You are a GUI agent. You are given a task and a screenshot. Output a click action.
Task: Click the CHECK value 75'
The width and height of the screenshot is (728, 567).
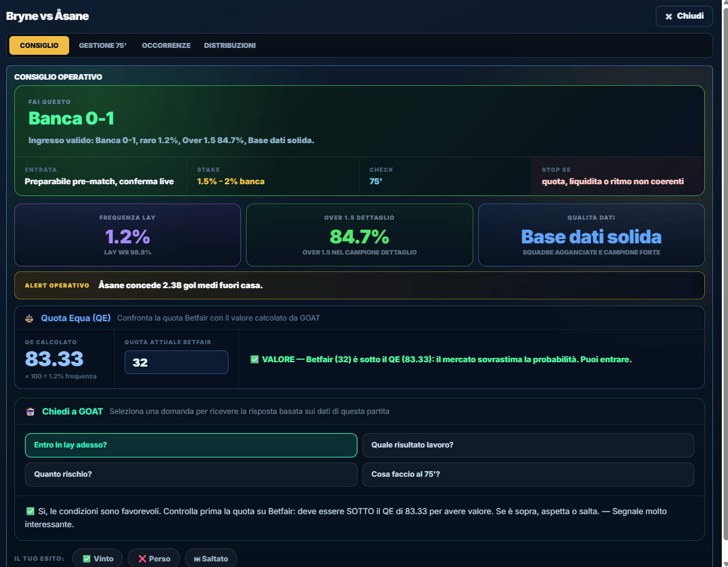[x=376, y=181]
